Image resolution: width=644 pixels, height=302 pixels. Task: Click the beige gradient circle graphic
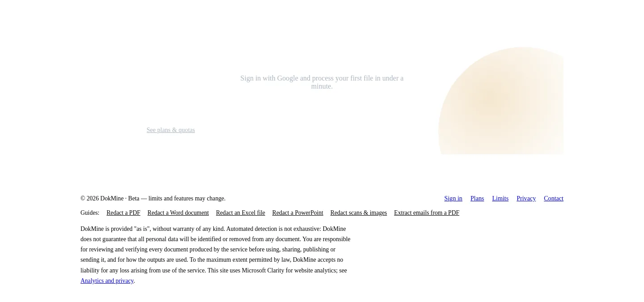click(501, 101)
